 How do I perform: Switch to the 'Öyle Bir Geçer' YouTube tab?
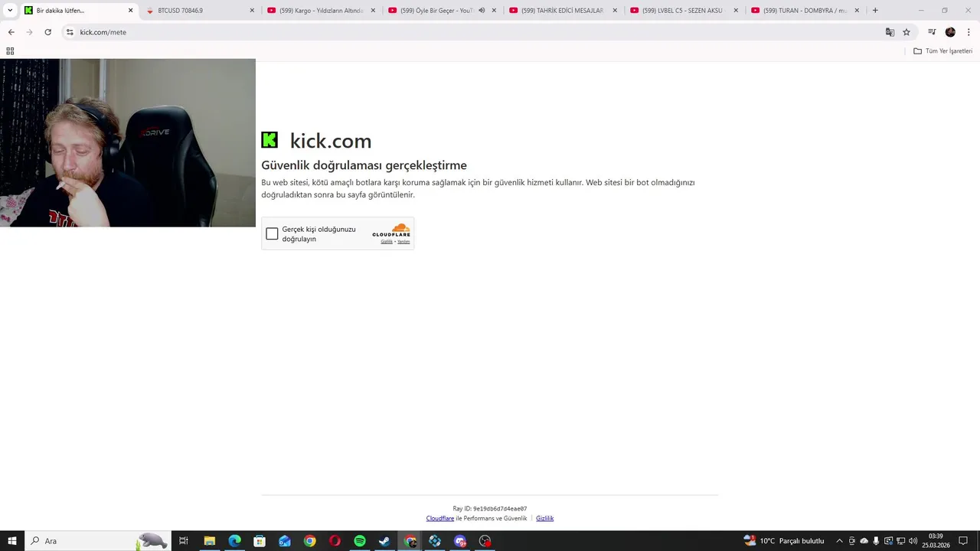point(443,11)
